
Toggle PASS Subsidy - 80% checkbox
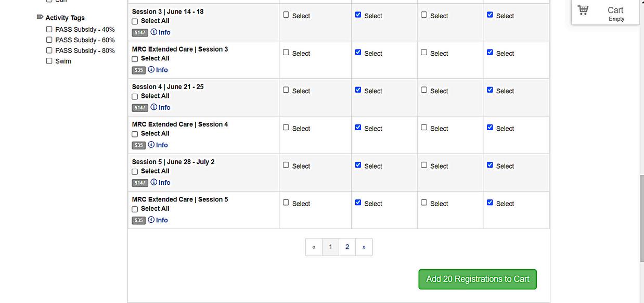[49, 51]
